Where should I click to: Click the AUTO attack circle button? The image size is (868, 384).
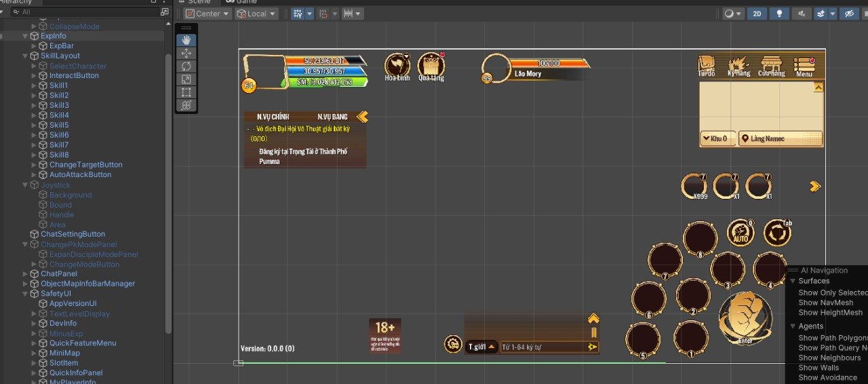741,233
